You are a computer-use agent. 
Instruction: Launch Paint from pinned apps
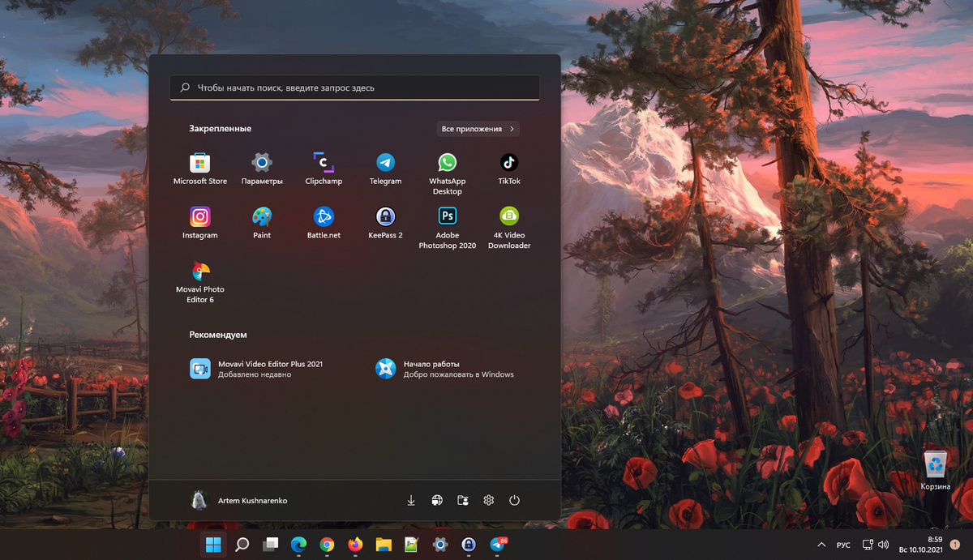coord(262,224)
